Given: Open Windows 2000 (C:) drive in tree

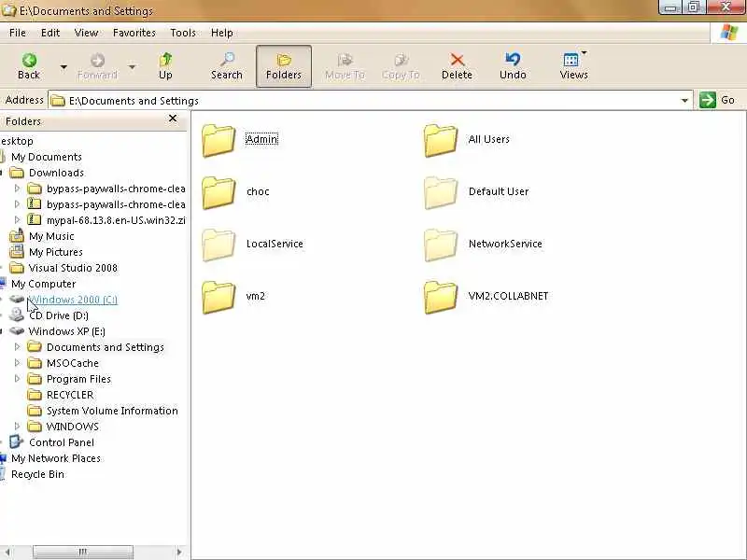Looking at the screenshot, I should click(x=73, y=300).
